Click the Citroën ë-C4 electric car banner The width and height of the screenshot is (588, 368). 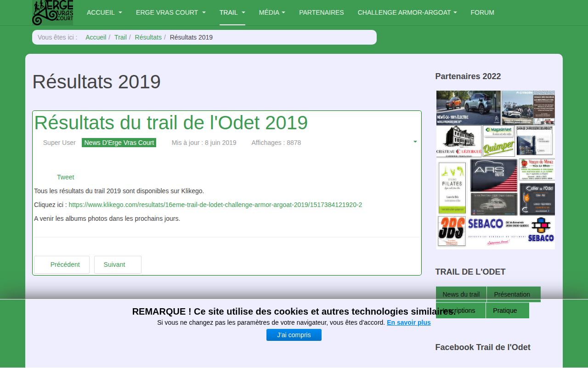click(469, 108)
